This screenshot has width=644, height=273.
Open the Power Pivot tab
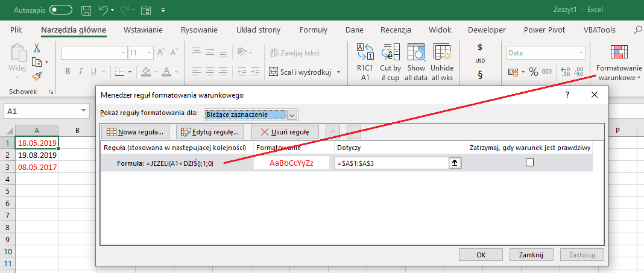544,30
